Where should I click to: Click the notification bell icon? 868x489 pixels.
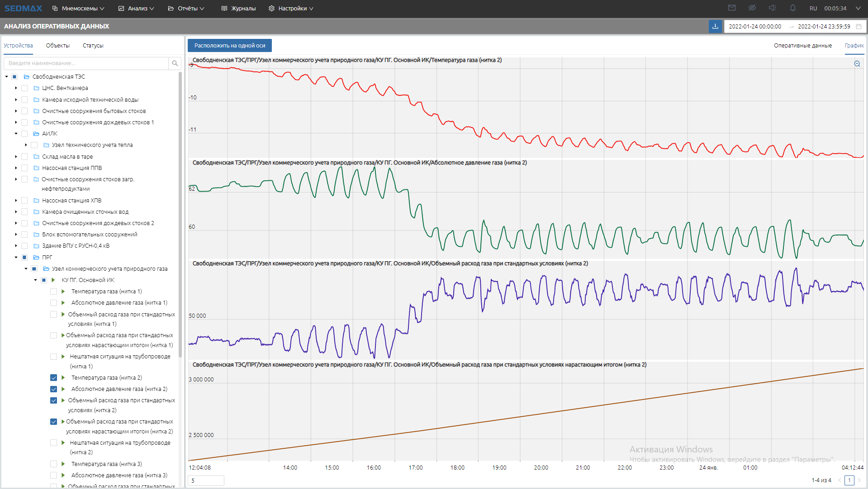[792, 8]
